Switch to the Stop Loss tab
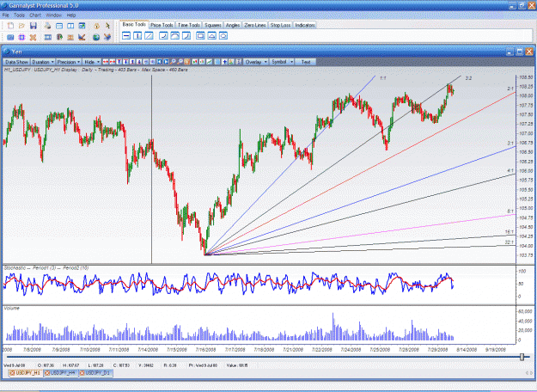The height and width of the screenshot is (392, 537). click(x=280, y=25)
